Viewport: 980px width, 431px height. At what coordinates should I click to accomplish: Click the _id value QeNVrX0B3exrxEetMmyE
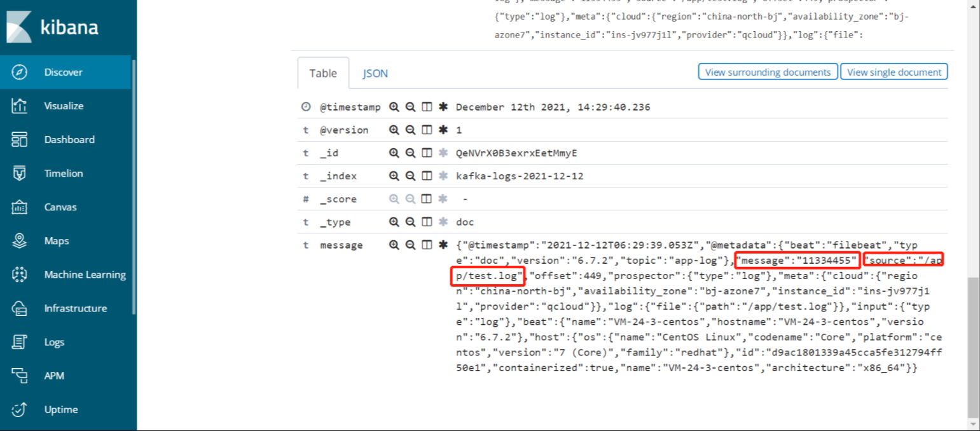(x=516, y=153)
